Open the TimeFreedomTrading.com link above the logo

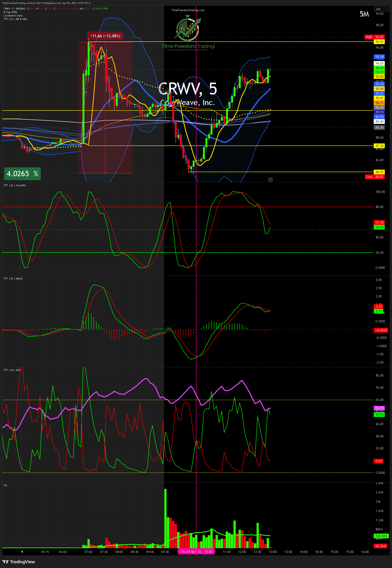pos(188,10)
